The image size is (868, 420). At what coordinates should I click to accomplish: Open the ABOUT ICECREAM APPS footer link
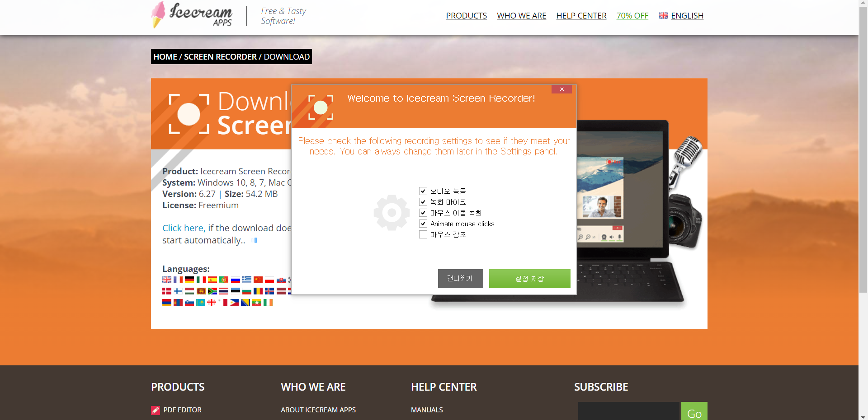(x=318, y=410)
